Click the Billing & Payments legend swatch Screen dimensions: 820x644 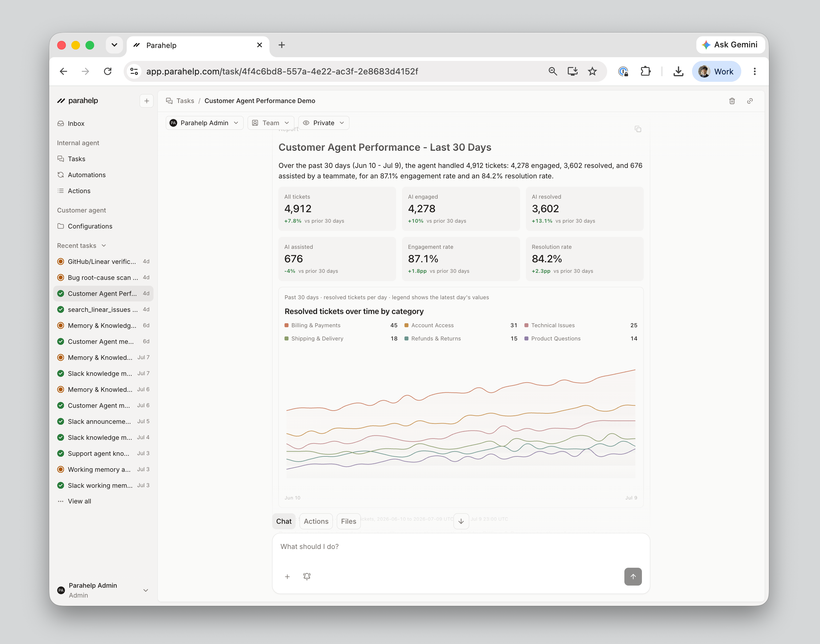287,325
